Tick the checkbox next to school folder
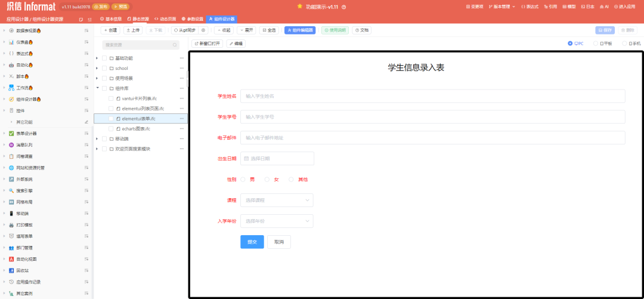The height and width of the screenshot is (299, 644). point(104,68)
